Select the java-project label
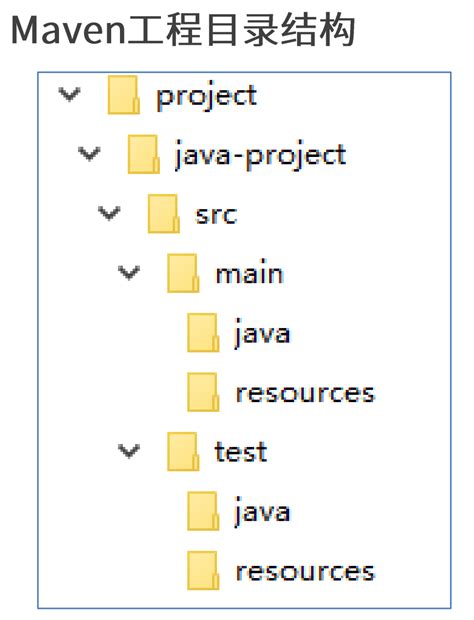 pos(260,155)
